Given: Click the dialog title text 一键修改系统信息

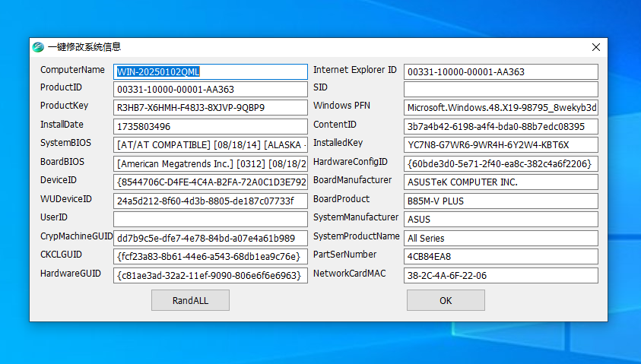Looking at the screenshot, I should (84, 47).
